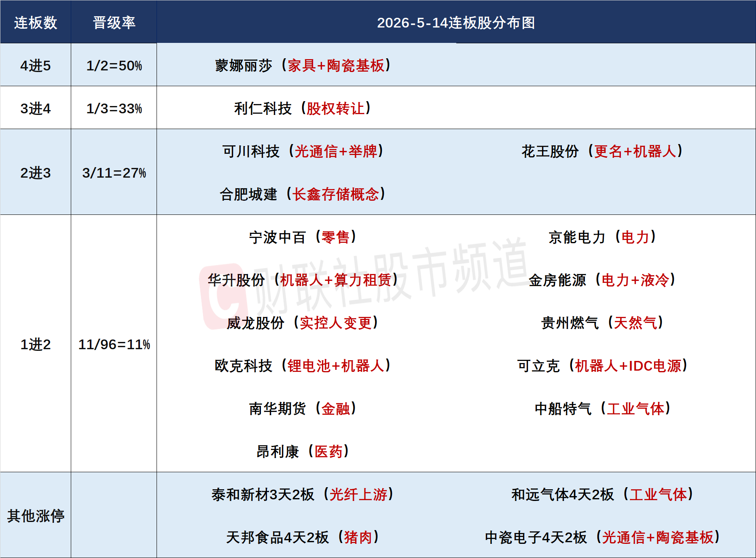756x558 pixels.
Task: Click the 2进3 row label
Action: 36,173
